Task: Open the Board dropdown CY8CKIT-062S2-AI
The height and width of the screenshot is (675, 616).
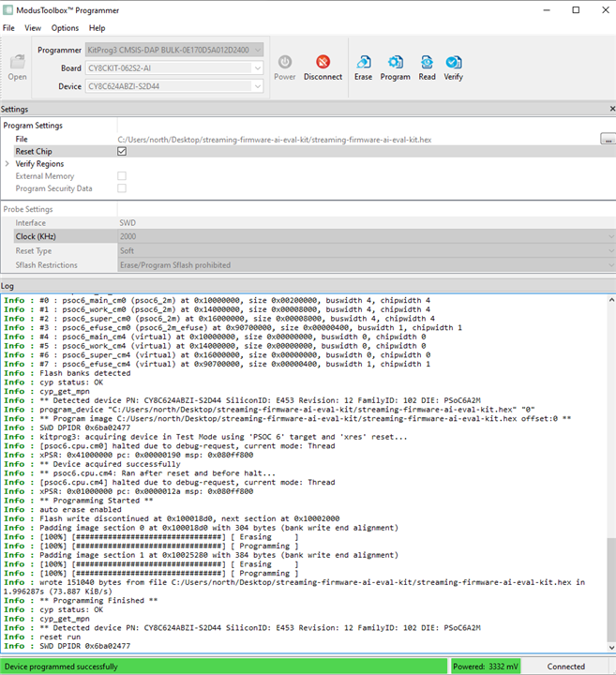Action: [x=174, y=68]
